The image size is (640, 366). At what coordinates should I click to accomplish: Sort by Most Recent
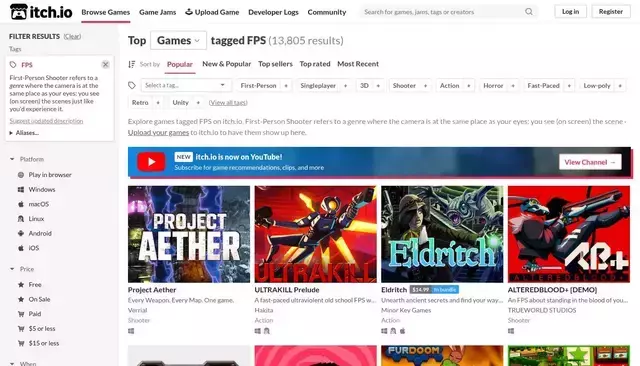tap(358, 64)
